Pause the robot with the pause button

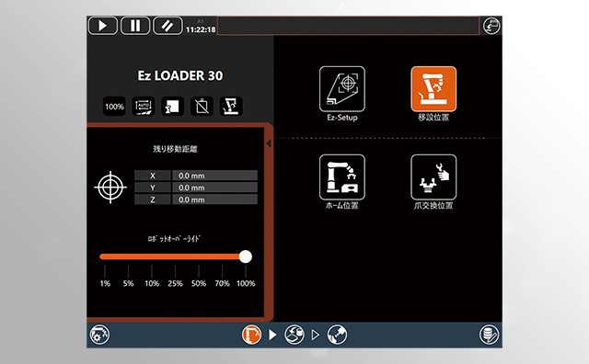coord(135,26)
